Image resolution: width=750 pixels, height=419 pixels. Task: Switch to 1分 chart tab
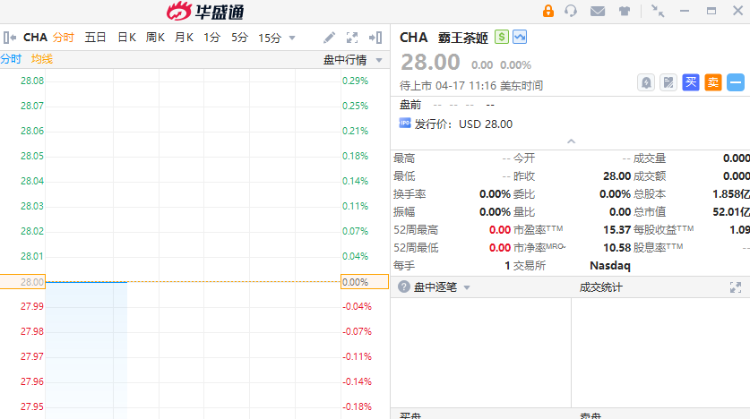[x=211, y=37]
